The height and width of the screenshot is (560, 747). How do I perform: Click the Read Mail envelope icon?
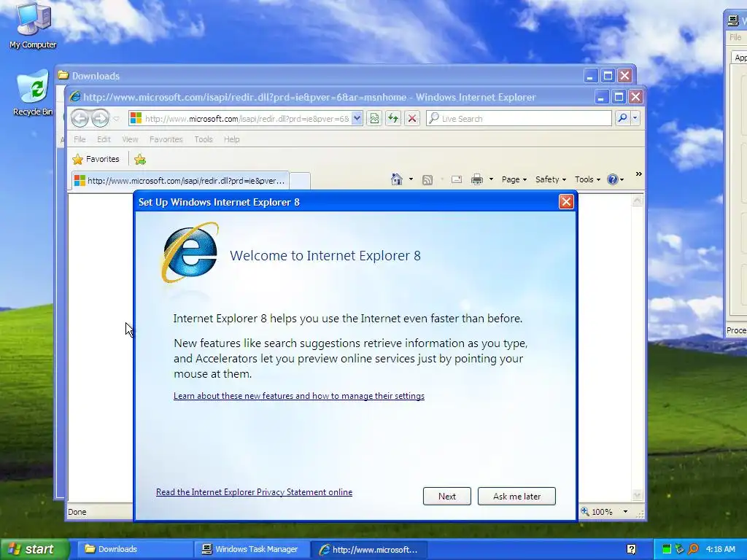tap(457, 179)
